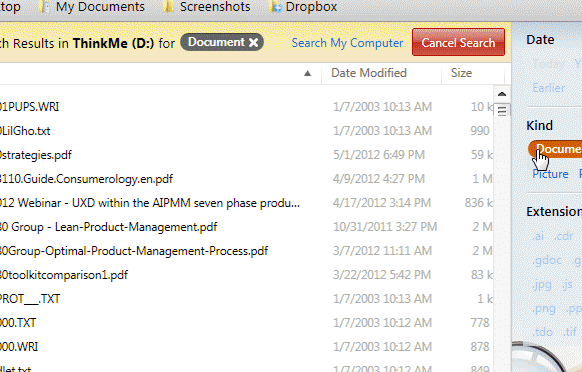The image size is (582, 372).
Task: Click the date 4/17/2012 3:14 PM
Action: click(382, 203)
